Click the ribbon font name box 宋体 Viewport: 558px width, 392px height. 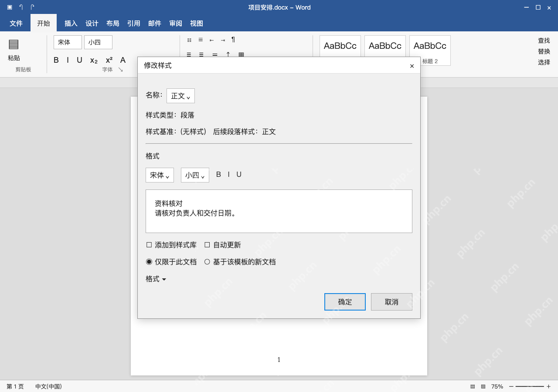[x=68, y=42]
